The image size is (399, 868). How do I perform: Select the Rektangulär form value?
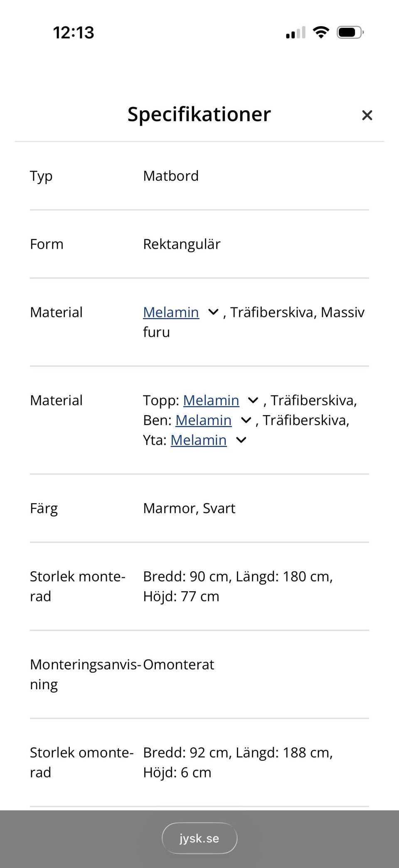click(182, 244)
